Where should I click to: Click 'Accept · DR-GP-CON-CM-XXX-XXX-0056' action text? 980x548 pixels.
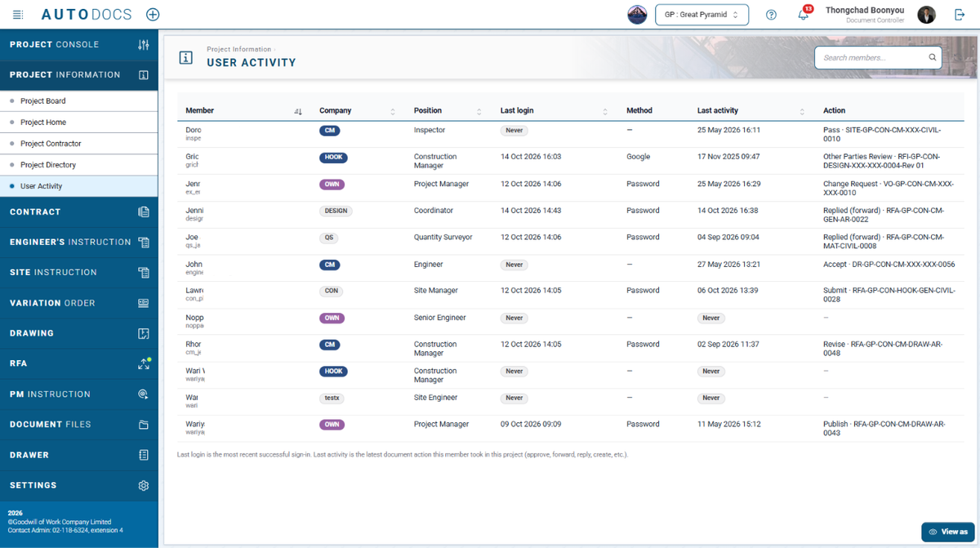889,265
